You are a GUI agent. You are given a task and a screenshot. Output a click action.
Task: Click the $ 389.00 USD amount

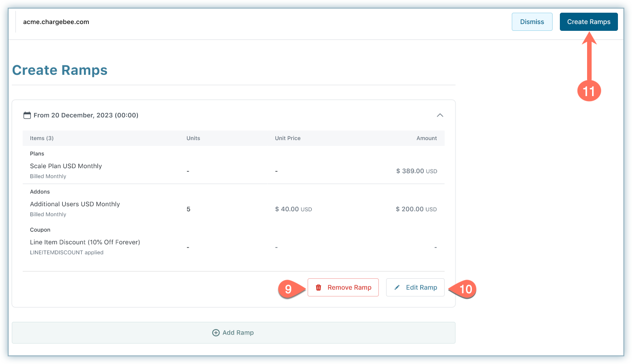click(x=416, y=171)
